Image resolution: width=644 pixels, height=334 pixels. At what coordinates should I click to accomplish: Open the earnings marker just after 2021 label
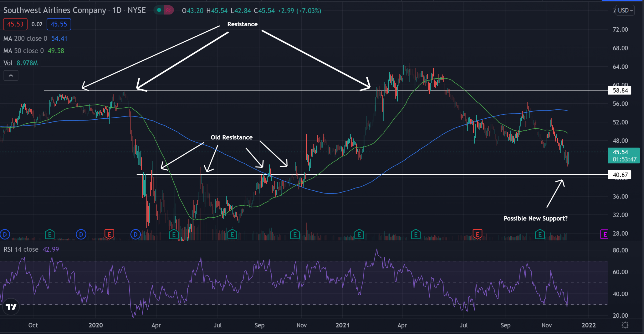pos(359,235)
